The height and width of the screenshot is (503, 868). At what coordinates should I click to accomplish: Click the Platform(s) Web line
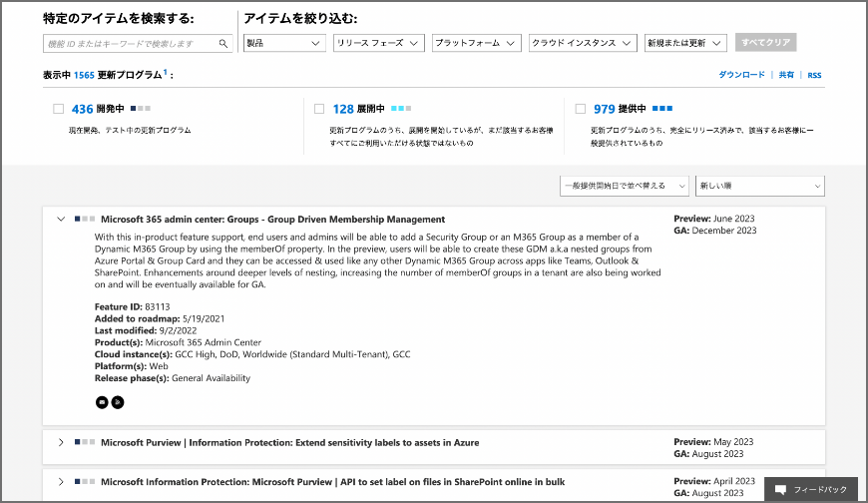[131, 366]
